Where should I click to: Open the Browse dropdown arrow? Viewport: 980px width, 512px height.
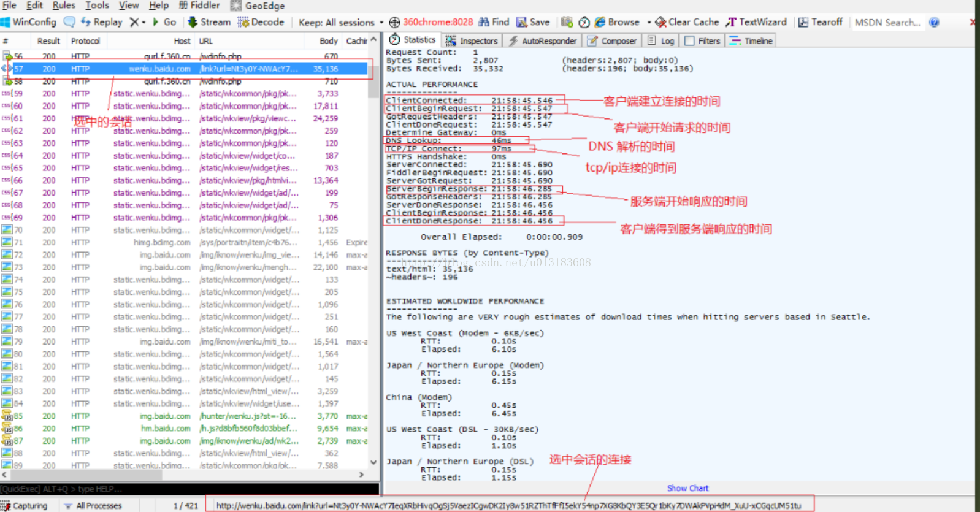pos(649,22)
